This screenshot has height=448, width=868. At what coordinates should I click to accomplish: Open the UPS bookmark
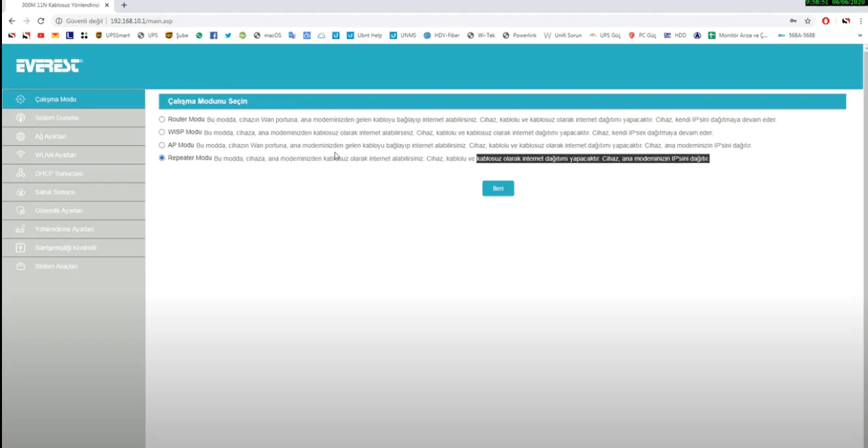(x=148, y=36)
